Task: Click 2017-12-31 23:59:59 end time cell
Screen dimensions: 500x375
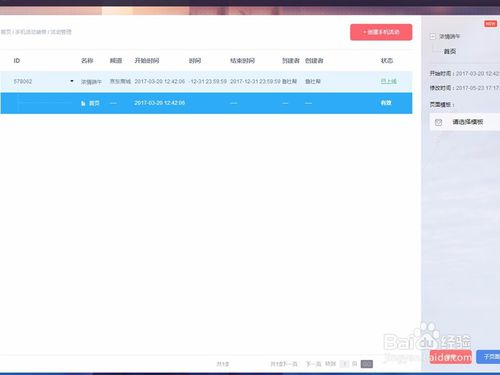Action: 255,81
